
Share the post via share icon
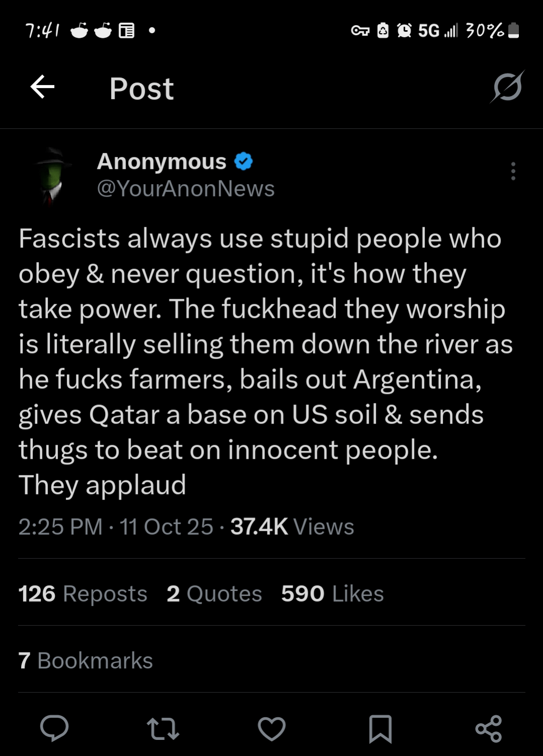(489, 729)
